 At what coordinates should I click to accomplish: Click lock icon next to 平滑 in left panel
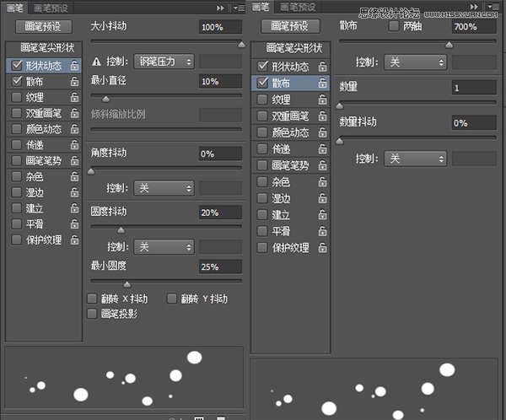click(x=74, y=223)
